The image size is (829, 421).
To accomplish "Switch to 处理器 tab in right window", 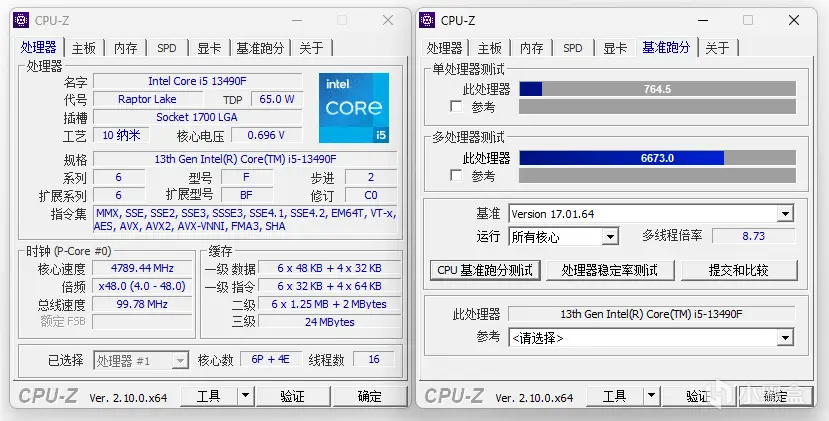I will tap(445, 48).
